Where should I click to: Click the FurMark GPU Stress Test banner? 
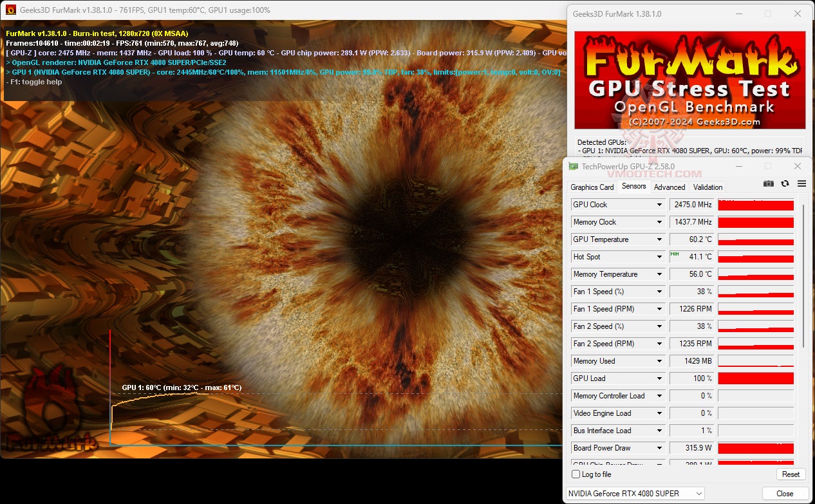coord(689,80)
